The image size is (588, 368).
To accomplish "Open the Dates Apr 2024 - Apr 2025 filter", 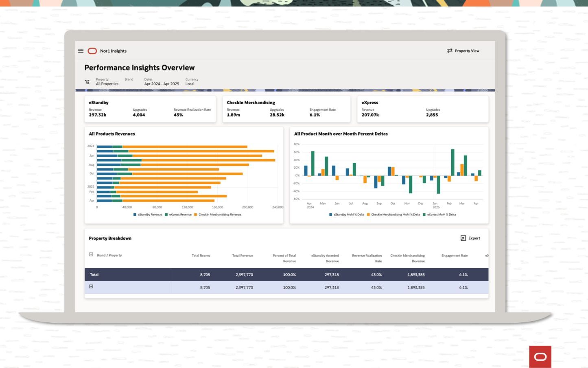I will pos(162,82).
